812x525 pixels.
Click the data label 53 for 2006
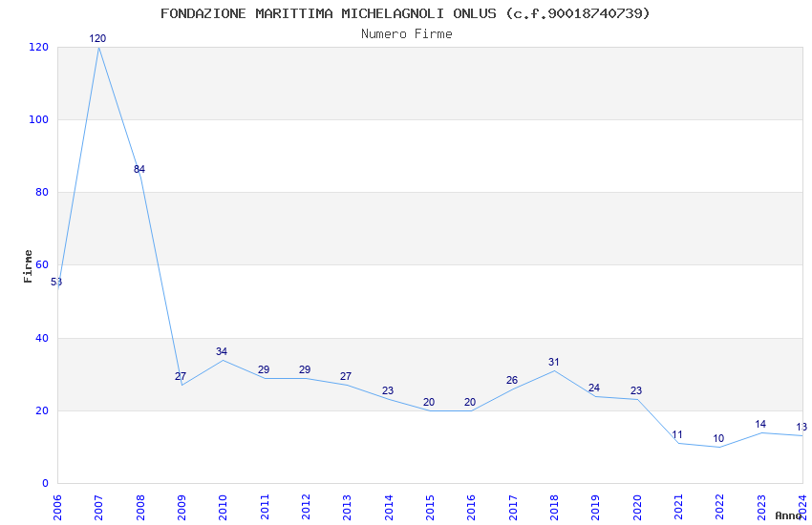click(x=56, y=282)
